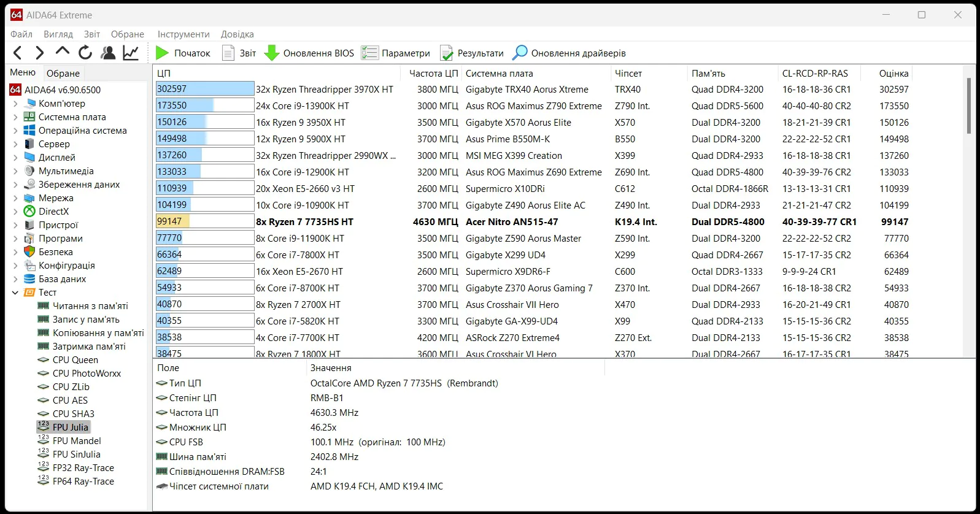980x514 pixels.
Task: Select the CPU AES benchmark icon
Action: (43, 401)
